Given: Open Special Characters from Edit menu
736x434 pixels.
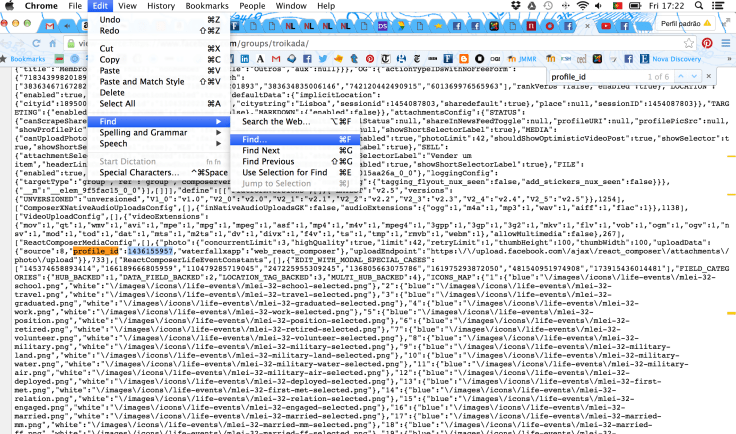Looking at the screenshot, I should pos(159,172).
